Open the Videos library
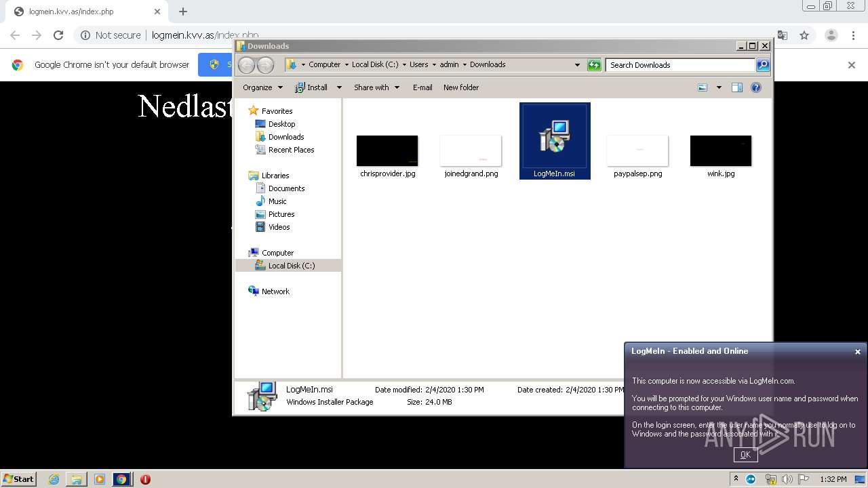This screenshot has width=868, height=488. click(279, 227)
